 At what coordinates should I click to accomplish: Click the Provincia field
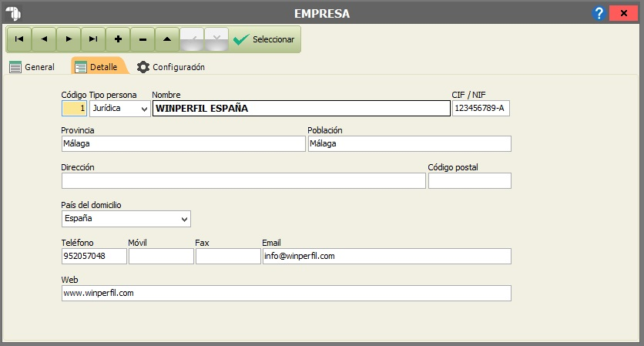coord(183,144)
